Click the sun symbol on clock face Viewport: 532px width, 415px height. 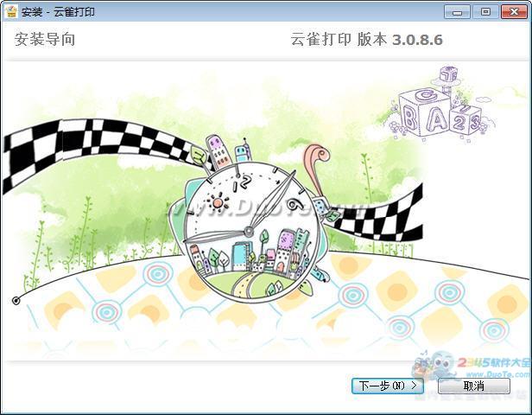(x=216, y=204)
